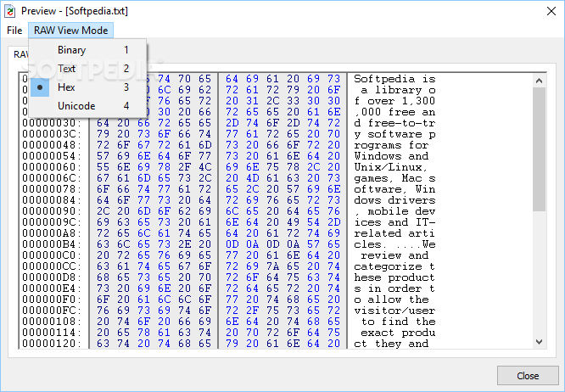Click offset 00000054 row label
The width and height of the screenshot is (565, 392).
click(52, 156)
